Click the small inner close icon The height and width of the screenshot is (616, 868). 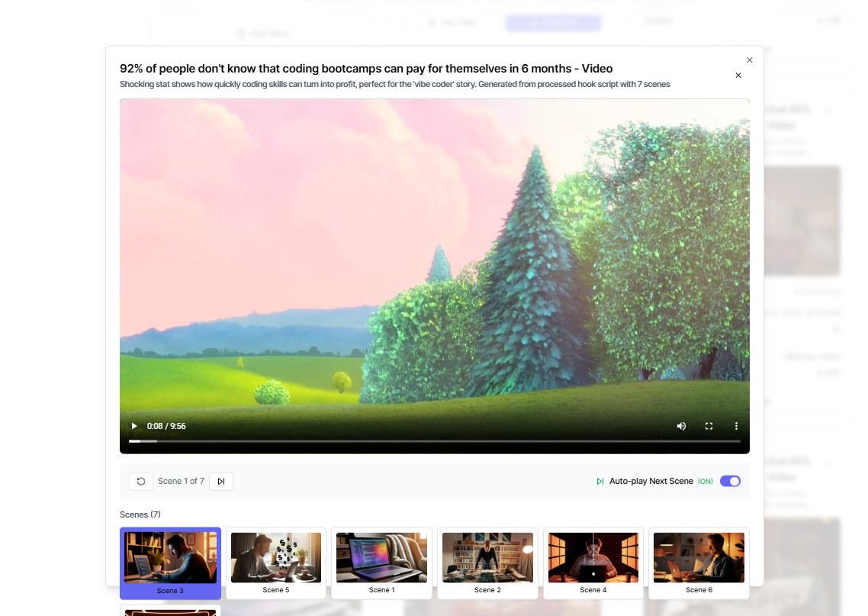point(738,76)
